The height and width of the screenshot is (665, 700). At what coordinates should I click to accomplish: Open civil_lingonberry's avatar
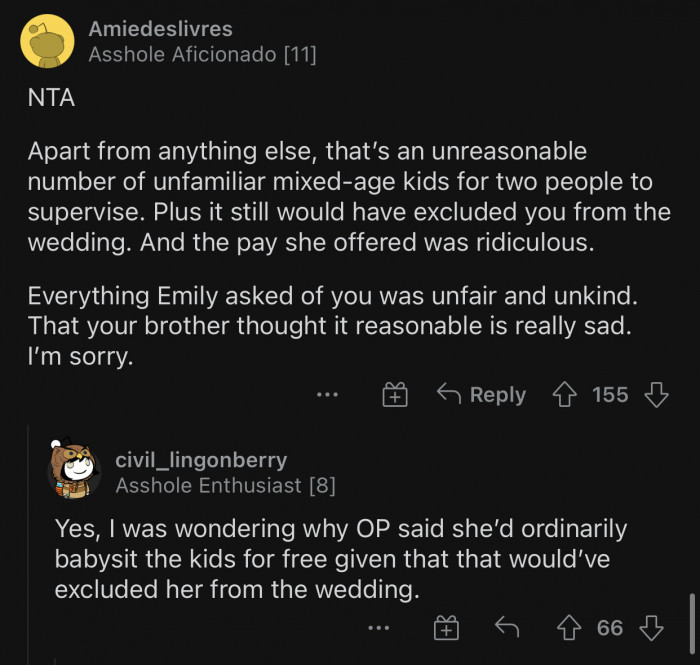point(75,471)
